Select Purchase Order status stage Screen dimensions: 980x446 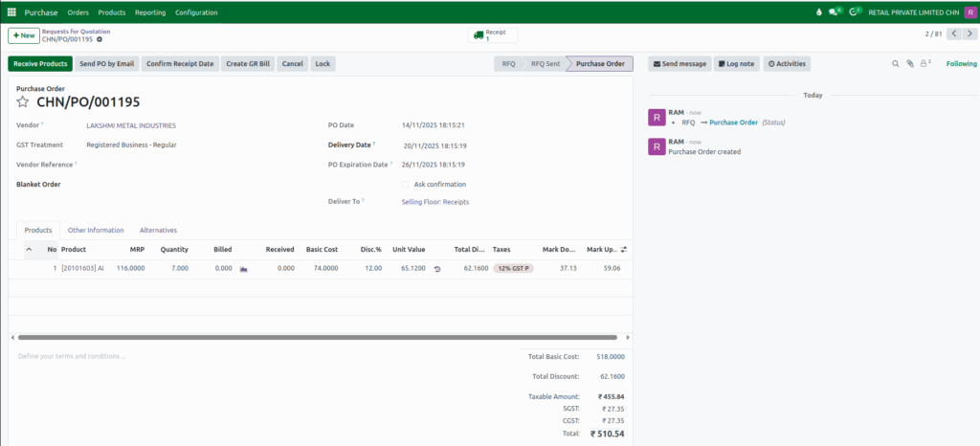click(600, 64)
